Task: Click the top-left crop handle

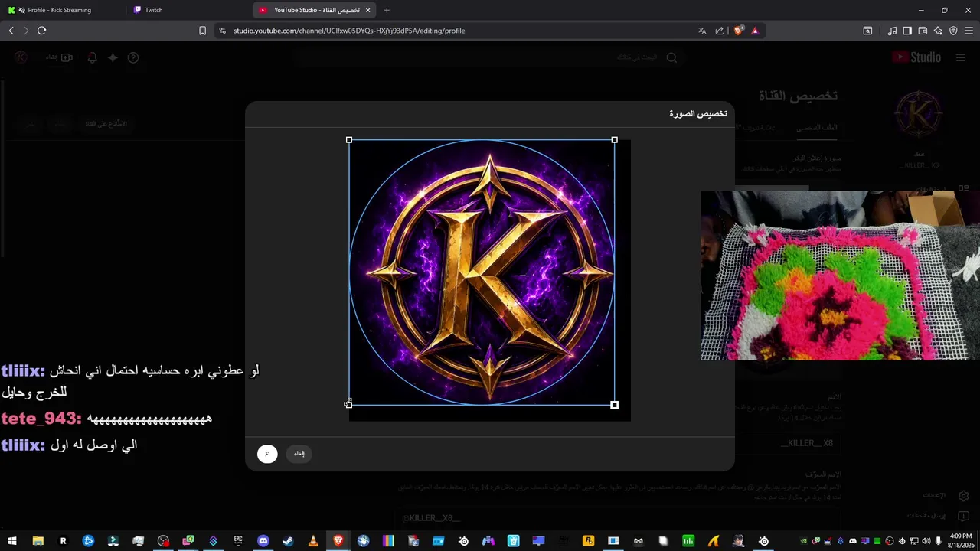Action: [349, 140]
